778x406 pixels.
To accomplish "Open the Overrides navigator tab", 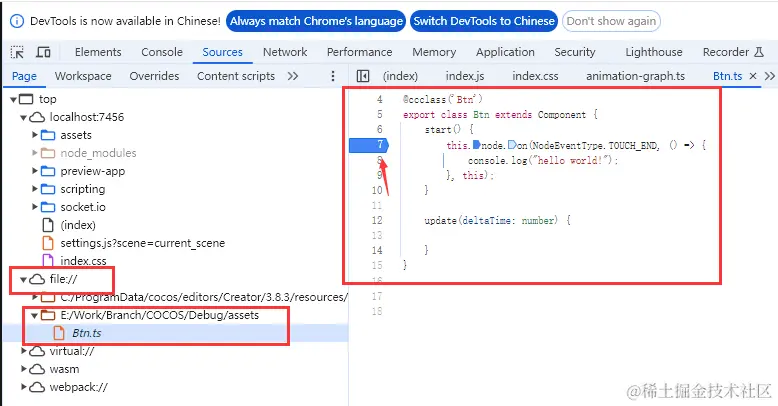I will [x=154, y=76].
